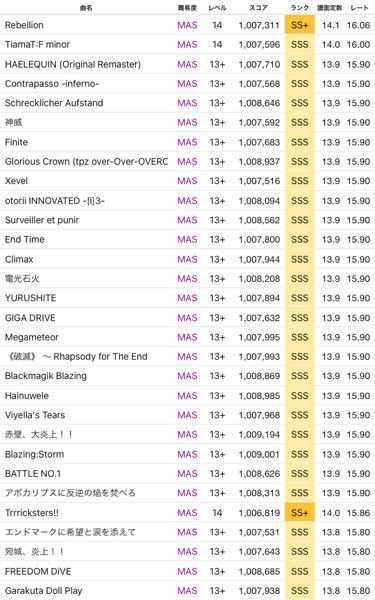Open the Viyella's Tears song row
The image size is (375, 600).
(188, 415)
